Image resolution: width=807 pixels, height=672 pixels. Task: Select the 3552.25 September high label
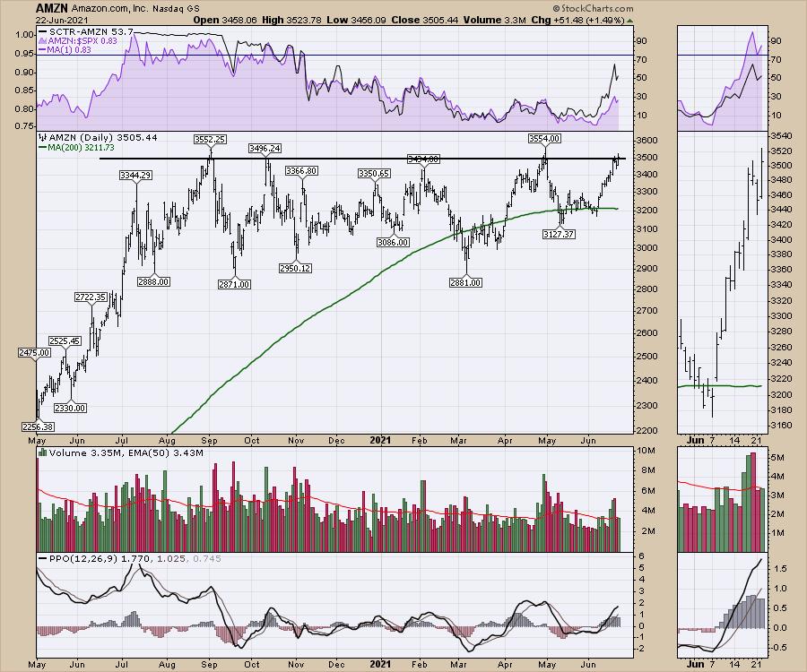point(210,139)
